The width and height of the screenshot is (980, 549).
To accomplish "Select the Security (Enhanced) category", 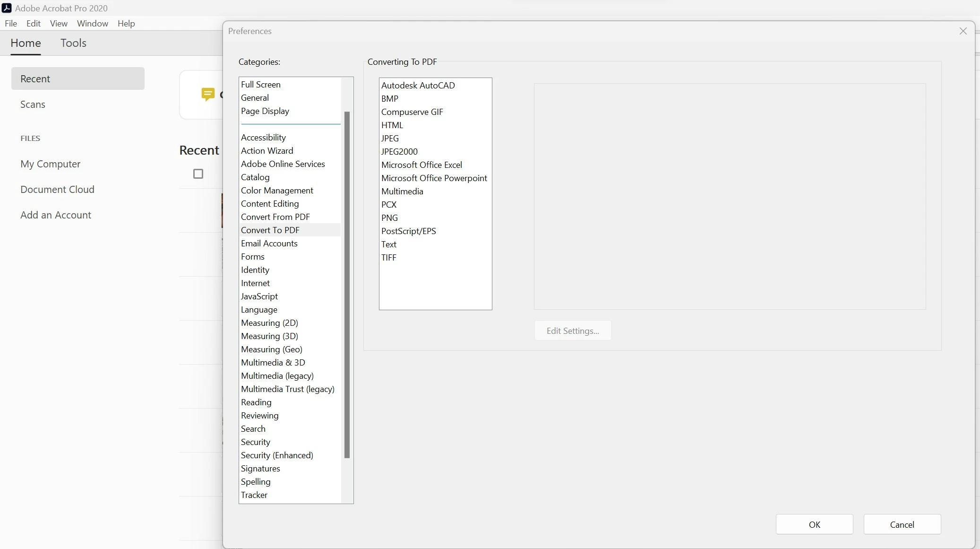I will 277,455.
